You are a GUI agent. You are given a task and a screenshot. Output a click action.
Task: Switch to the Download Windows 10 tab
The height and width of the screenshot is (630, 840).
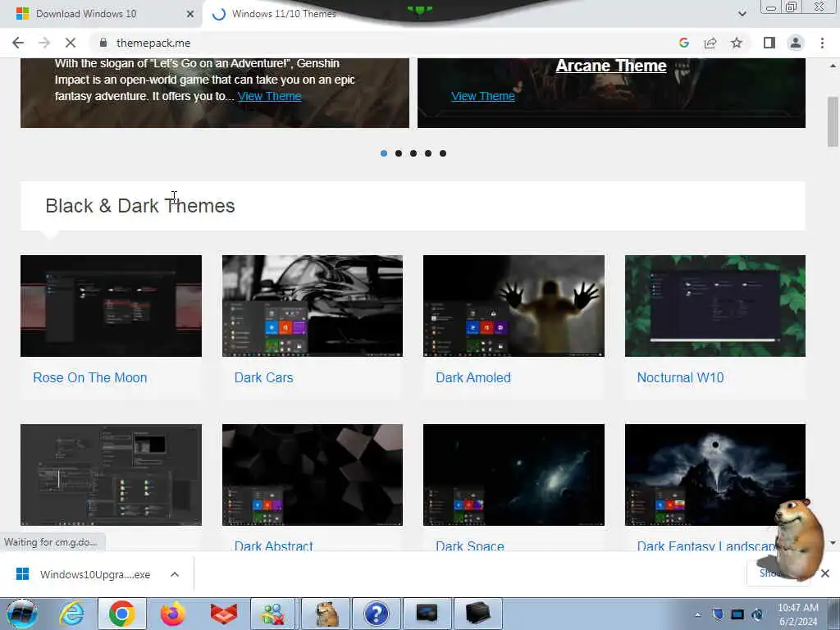[x=85, y=14]
